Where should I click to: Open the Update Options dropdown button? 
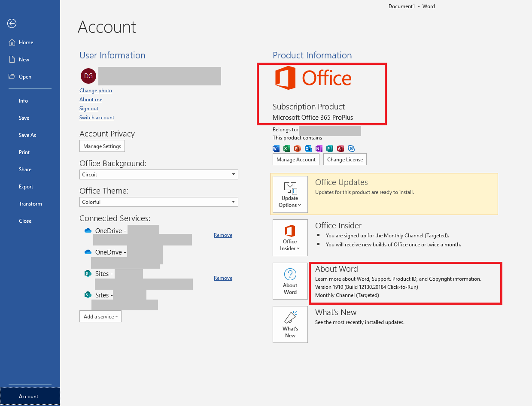290,195
